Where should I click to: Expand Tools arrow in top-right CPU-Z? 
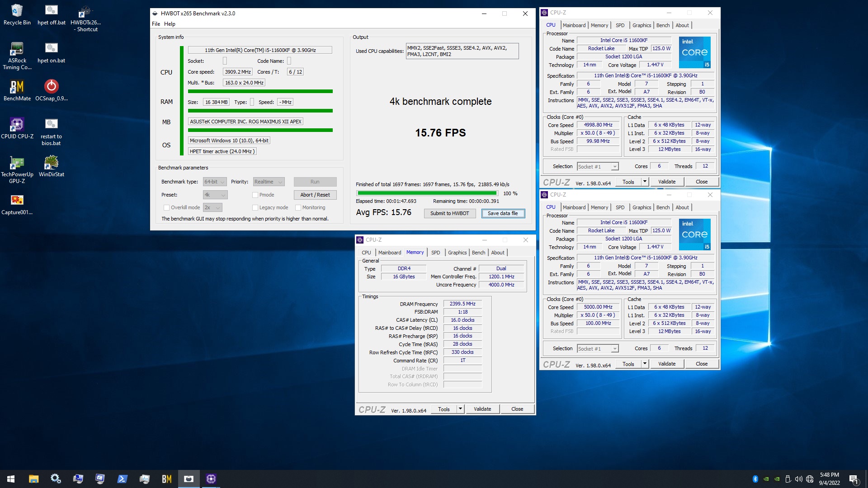(645, 182)
